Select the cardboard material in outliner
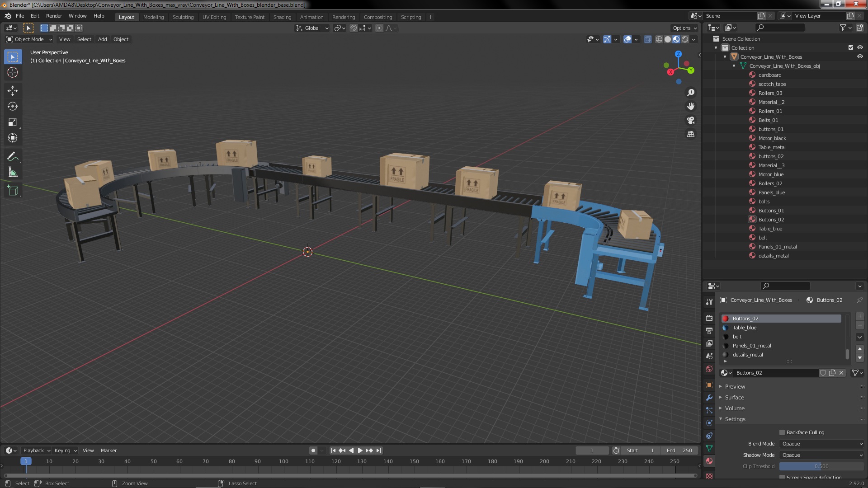This screenshot has height=488, width=868. click(x=769, y=75)
